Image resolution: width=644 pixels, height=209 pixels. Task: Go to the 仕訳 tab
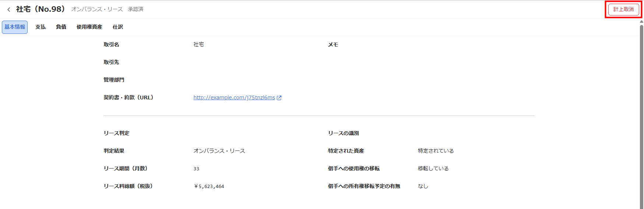118,27
